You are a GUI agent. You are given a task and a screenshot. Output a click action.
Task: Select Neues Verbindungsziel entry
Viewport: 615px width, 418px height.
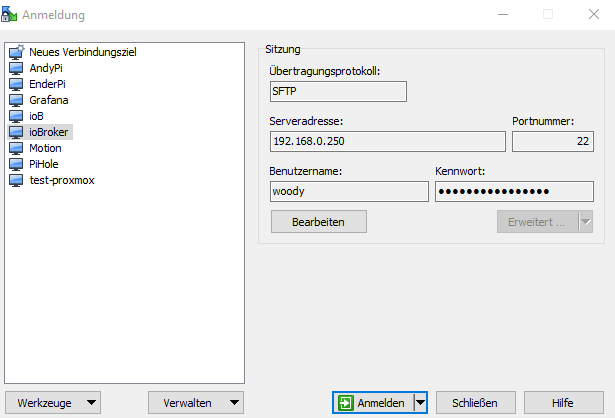(83, 52)
